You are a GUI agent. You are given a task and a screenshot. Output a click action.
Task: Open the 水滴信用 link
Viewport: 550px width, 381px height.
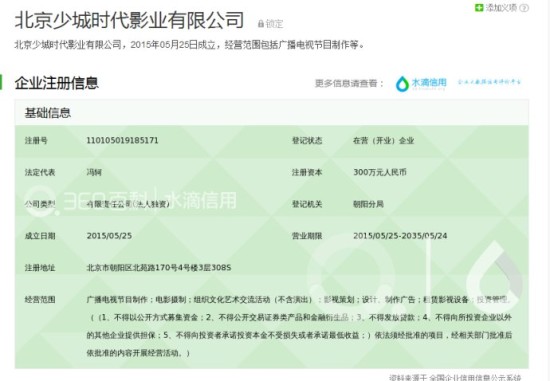429,83
